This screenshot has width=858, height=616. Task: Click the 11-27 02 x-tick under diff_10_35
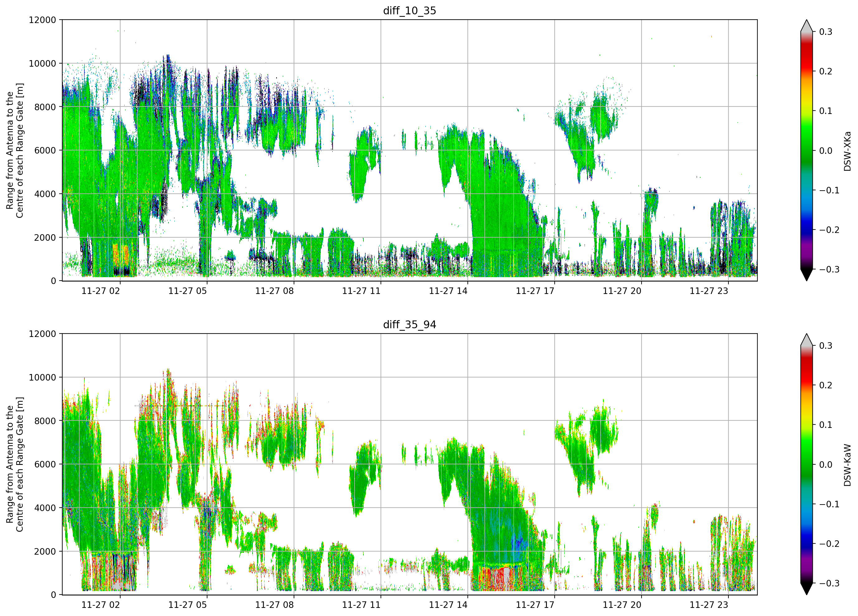(x=101, y=291)
